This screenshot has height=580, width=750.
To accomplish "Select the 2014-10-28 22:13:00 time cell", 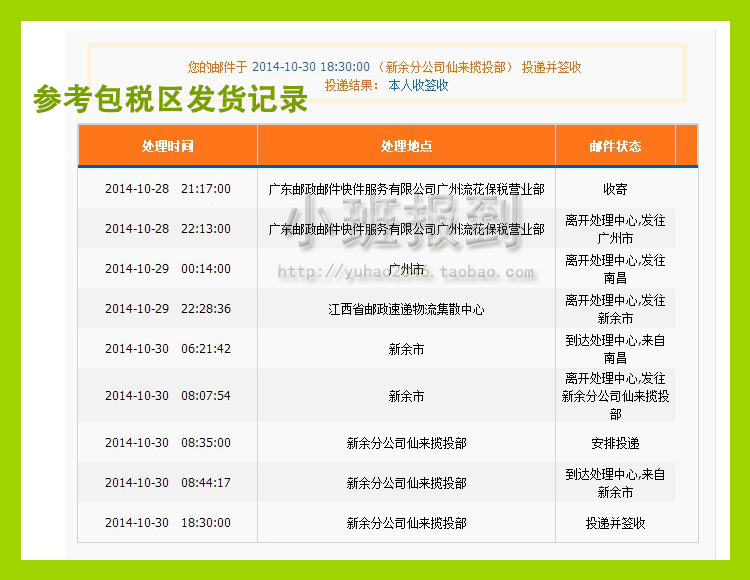I will 167,229.
